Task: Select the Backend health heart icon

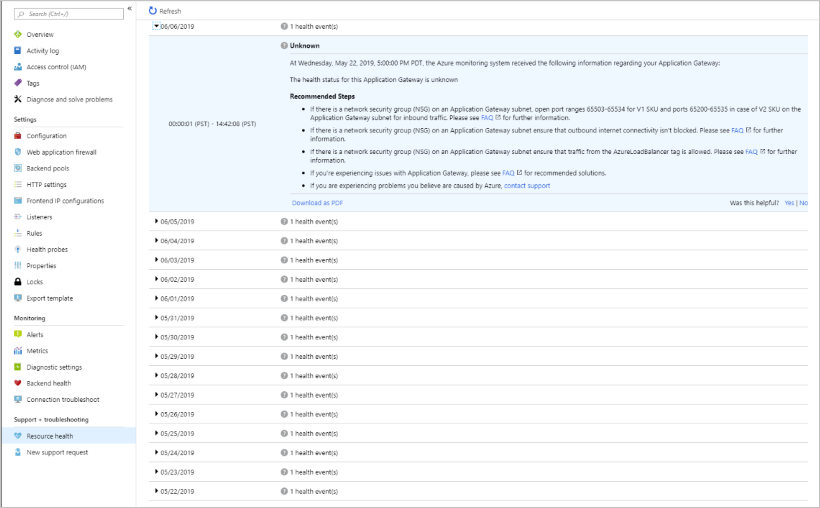Action: [18, 383]
